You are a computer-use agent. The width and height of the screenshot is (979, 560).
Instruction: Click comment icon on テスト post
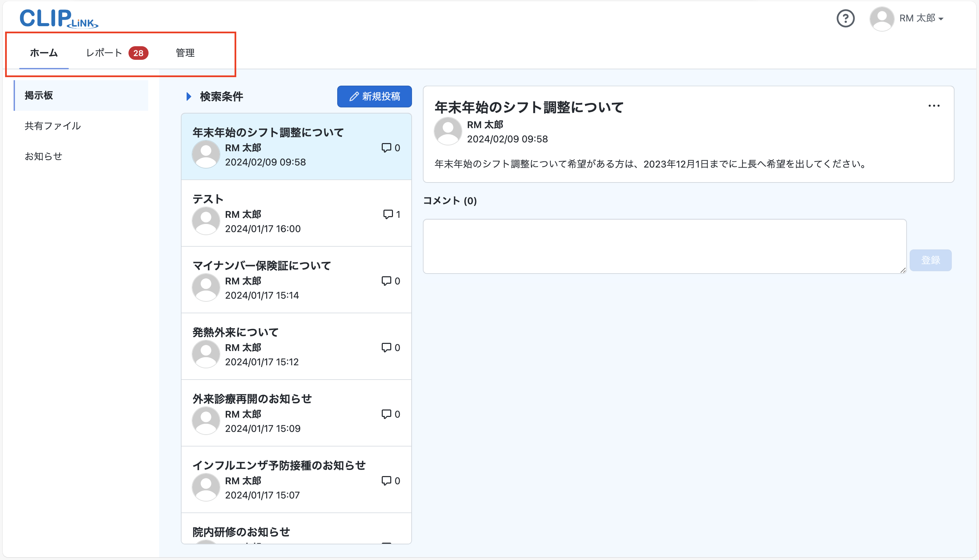(388, 214)
